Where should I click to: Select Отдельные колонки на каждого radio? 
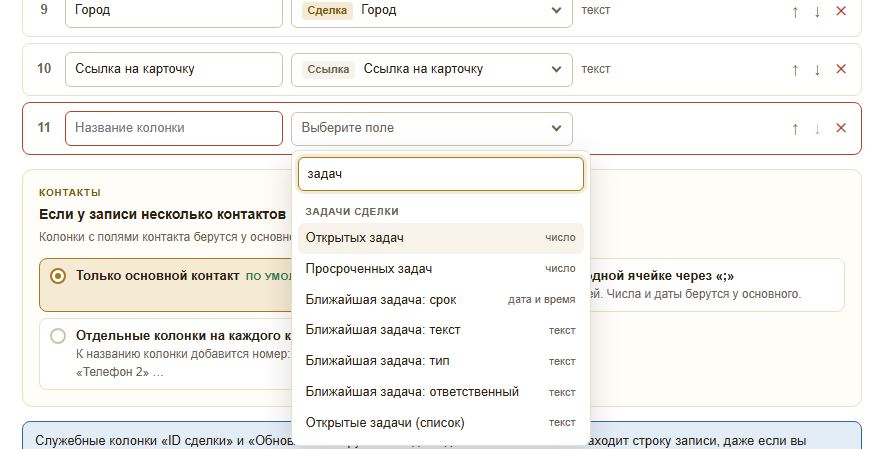[x=58, y=336]
